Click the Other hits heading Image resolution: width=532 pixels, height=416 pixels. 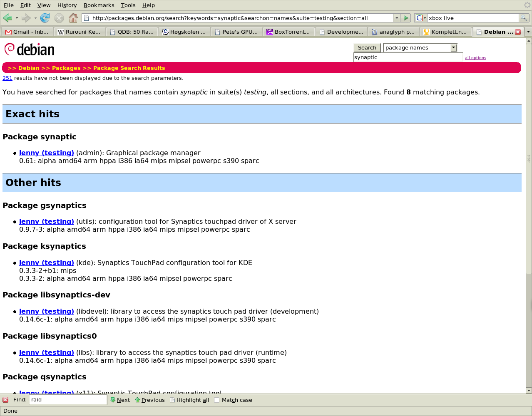(33, 183)
